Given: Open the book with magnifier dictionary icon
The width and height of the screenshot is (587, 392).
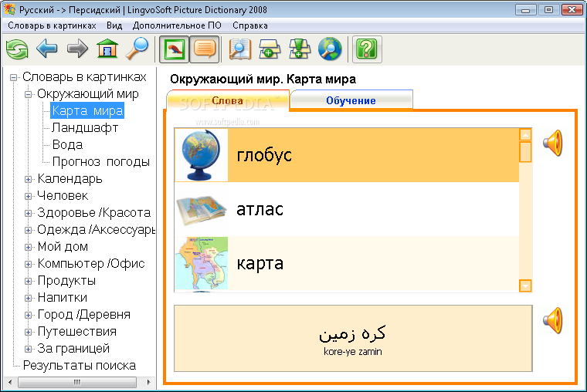Looking at the screenshot, I should click(239, 49).
